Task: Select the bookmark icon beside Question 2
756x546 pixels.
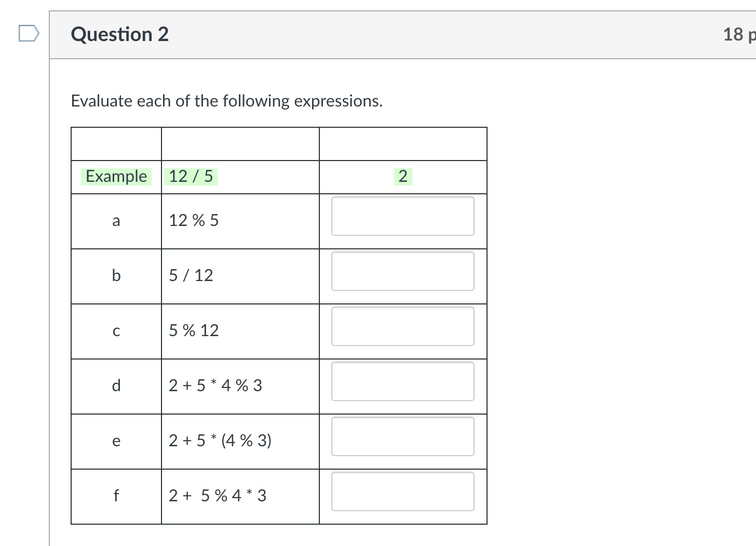Action: (28, 33)
